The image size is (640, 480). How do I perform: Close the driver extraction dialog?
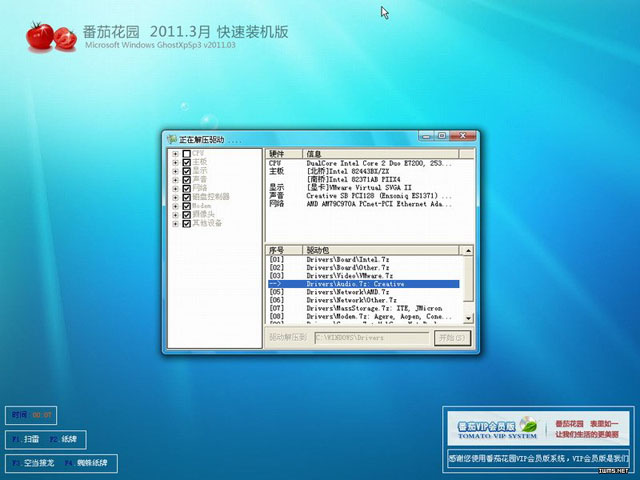click(462, 136)
